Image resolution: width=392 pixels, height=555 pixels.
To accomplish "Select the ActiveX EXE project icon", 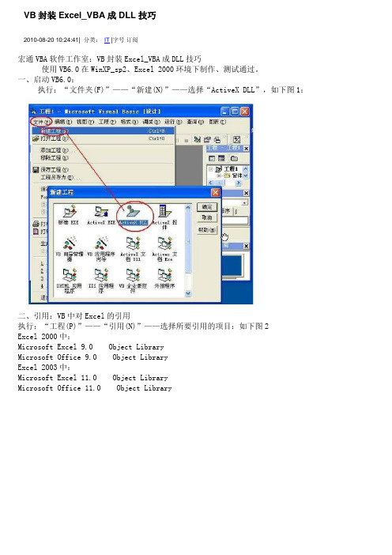I will coord(101,214).
